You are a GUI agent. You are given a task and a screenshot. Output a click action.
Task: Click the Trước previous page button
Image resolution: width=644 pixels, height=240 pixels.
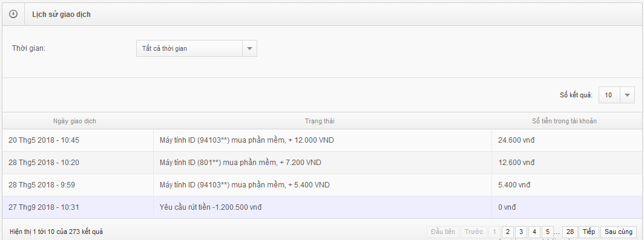[474, 232]
